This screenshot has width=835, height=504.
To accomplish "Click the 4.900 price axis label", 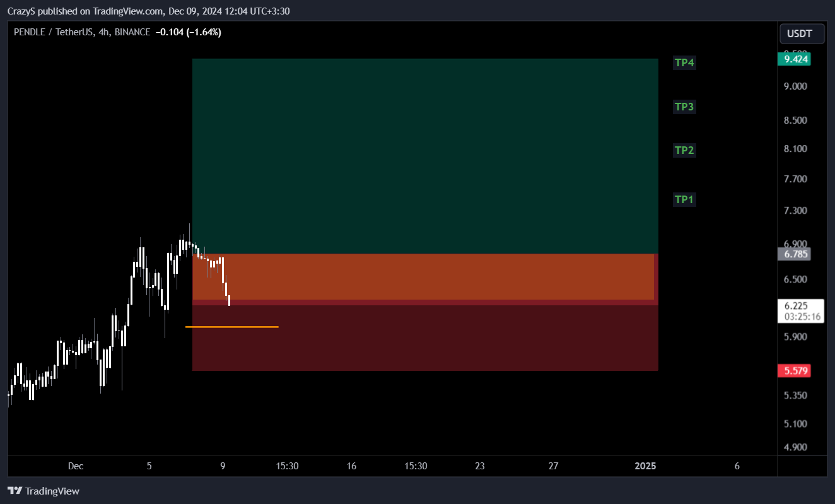I will click(796, 447).
